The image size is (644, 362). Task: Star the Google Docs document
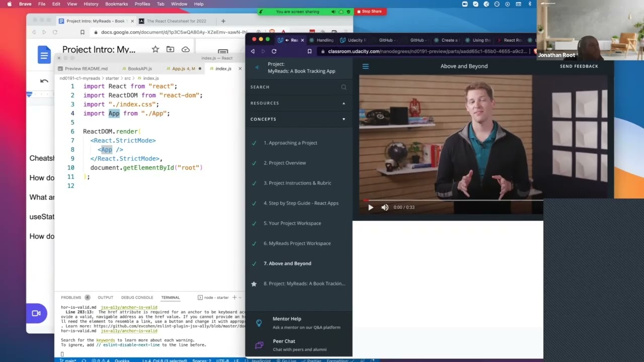pyautogui.click(x=155, y=49)
